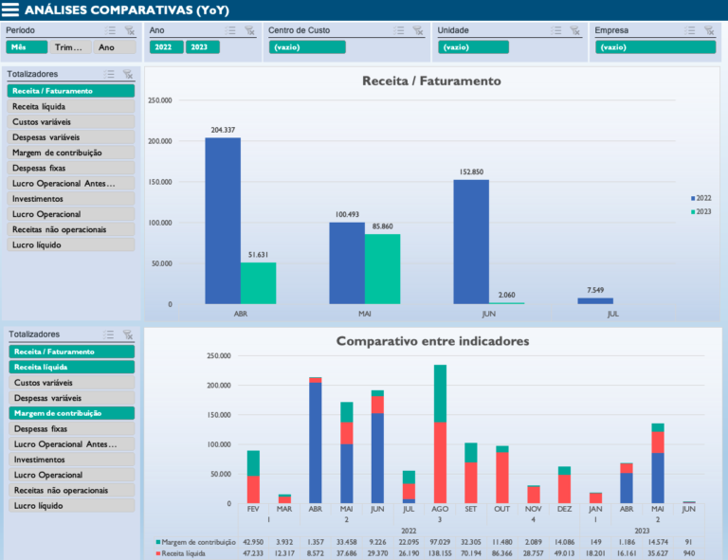Image resolution: width=728 pixels, height=560 pixels.
Task: Clear filter on Empresa slicer
Action: click(709, 30)
